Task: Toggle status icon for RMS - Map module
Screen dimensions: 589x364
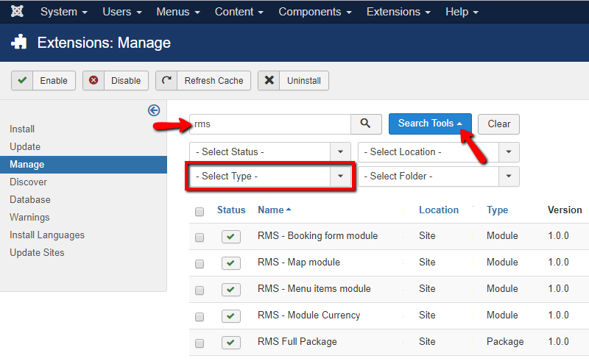Action: [x=231, y=263]
